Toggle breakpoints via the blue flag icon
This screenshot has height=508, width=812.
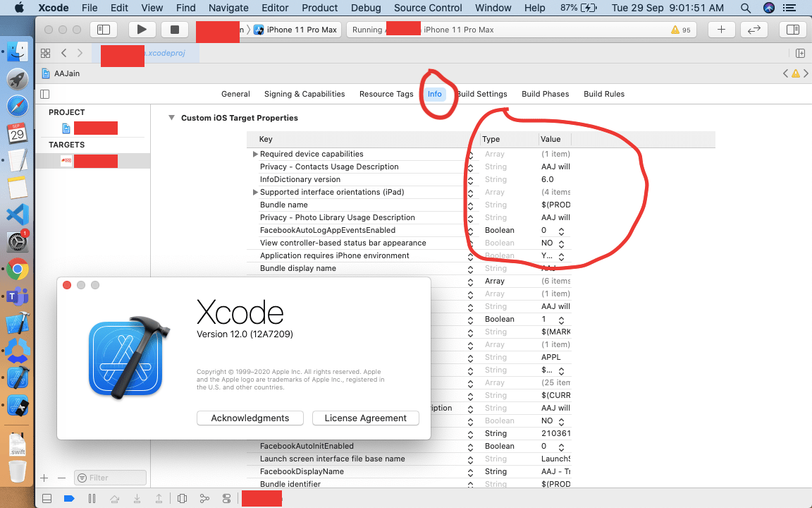[x=68, y=498]
